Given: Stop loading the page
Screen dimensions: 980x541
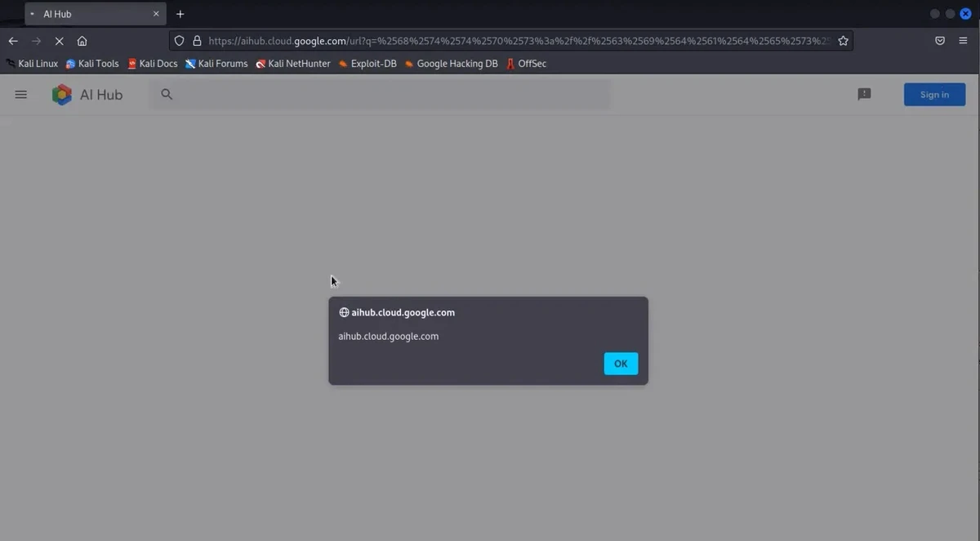Looking at the screenshot, I should click(59, 41).
